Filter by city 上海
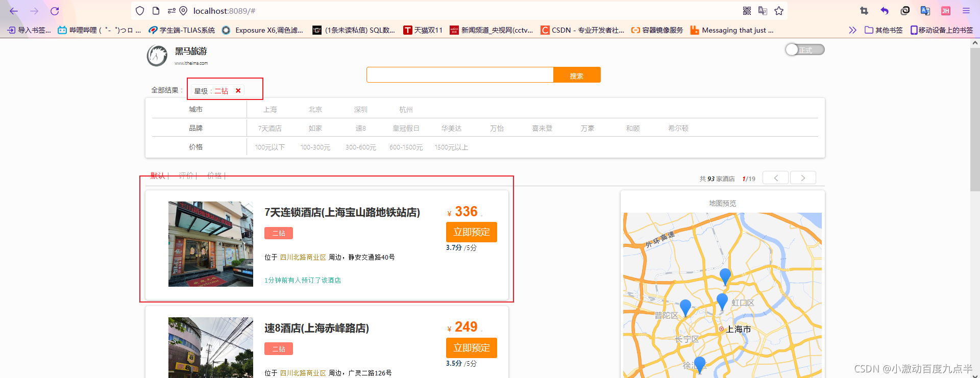980x378 pixels. pos(270,110)
